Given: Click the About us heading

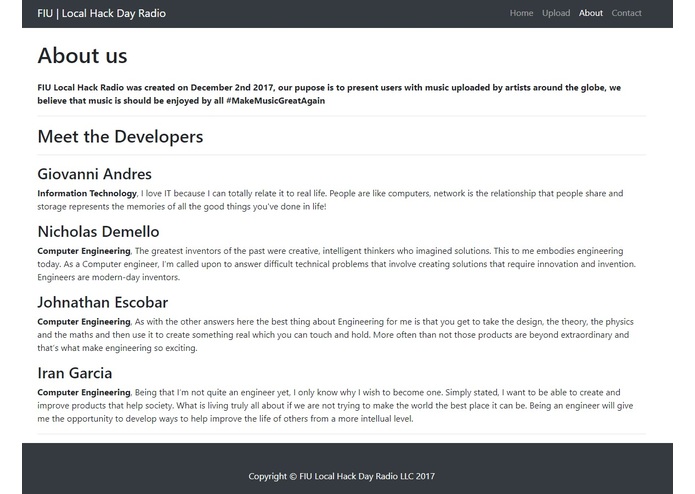Looking at the screenshot, I should pos(82,56).
